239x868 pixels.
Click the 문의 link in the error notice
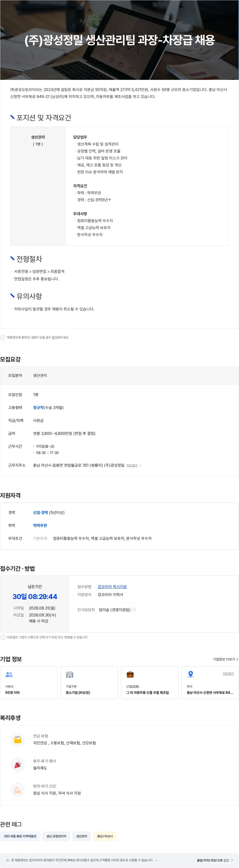(x=54, y=337)
